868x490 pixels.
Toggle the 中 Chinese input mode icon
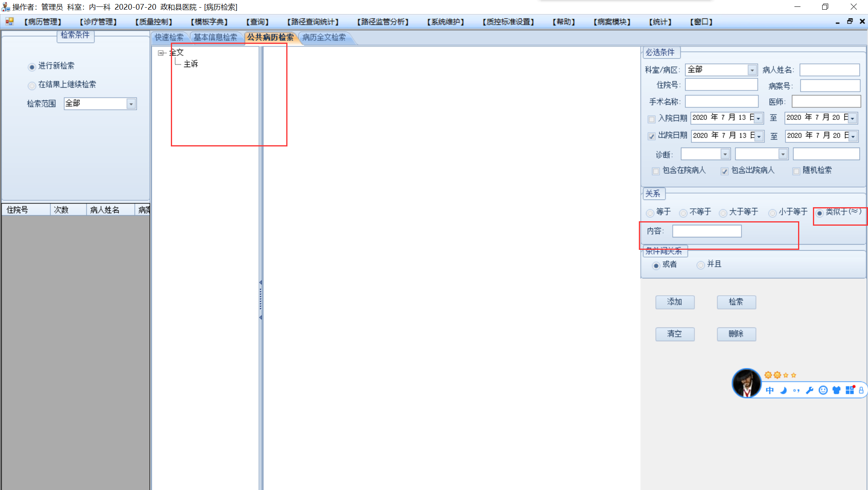click(x=770, y=390)
